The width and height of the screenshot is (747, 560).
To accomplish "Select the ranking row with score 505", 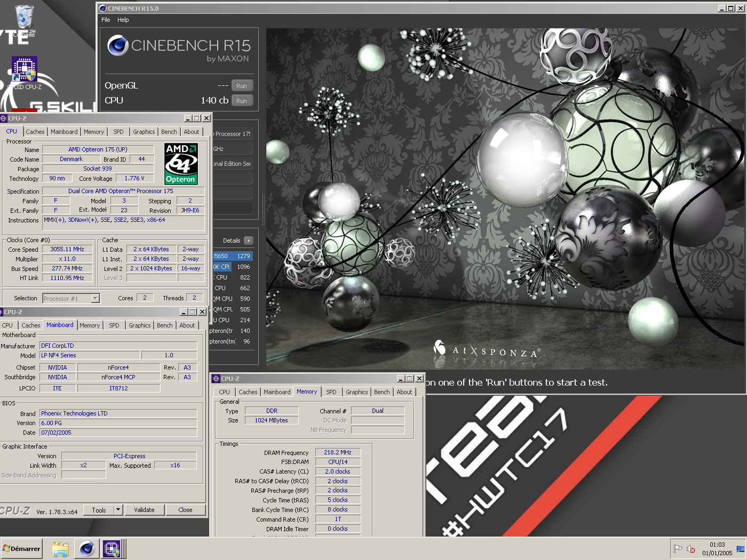I will pos(232,309).
